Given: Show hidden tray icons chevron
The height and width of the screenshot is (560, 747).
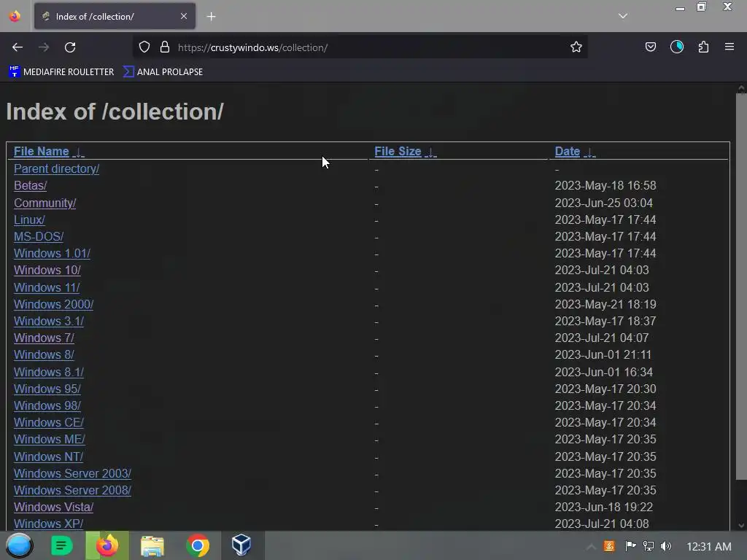Looking at the screenshot, I should (591, 547).
